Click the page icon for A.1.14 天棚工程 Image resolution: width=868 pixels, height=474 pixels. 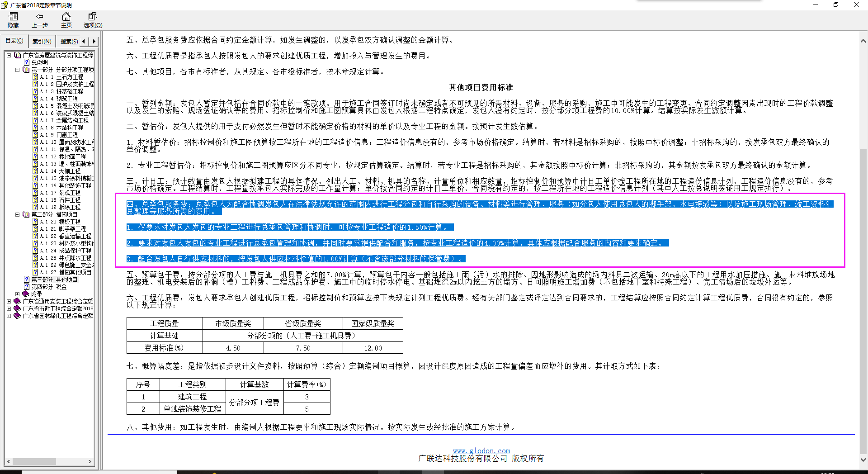point(35,171)
